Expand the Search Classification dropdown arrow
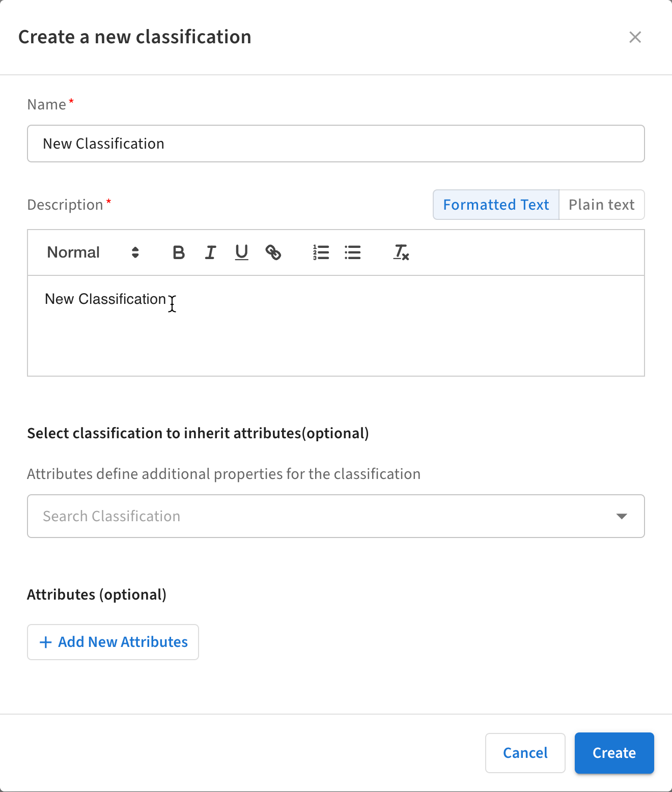Screen dimensions: 672x792 coord(622,516)
